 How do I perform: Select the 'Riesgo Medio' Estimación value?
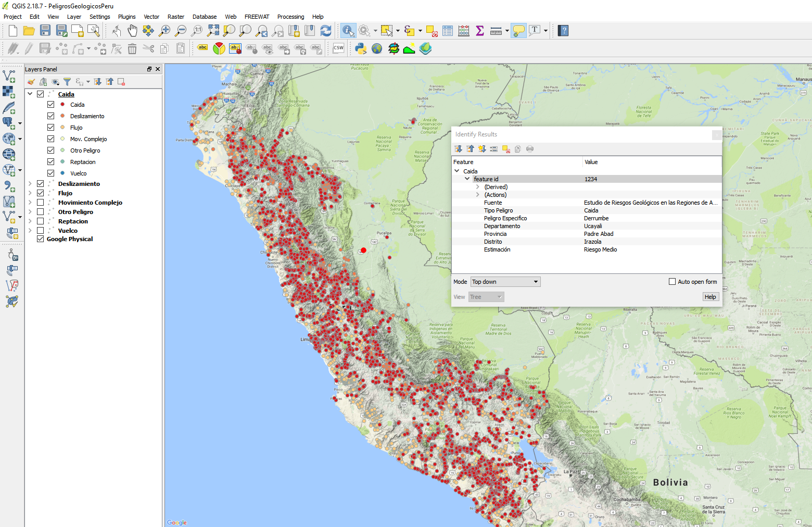pyautogui.click(x=600, y=249)
